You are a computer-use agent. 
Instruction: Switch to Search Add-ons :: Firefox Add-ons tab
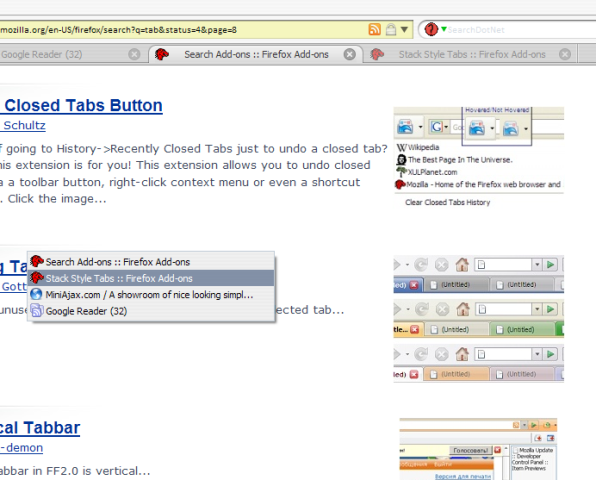(x=256, y=54)
